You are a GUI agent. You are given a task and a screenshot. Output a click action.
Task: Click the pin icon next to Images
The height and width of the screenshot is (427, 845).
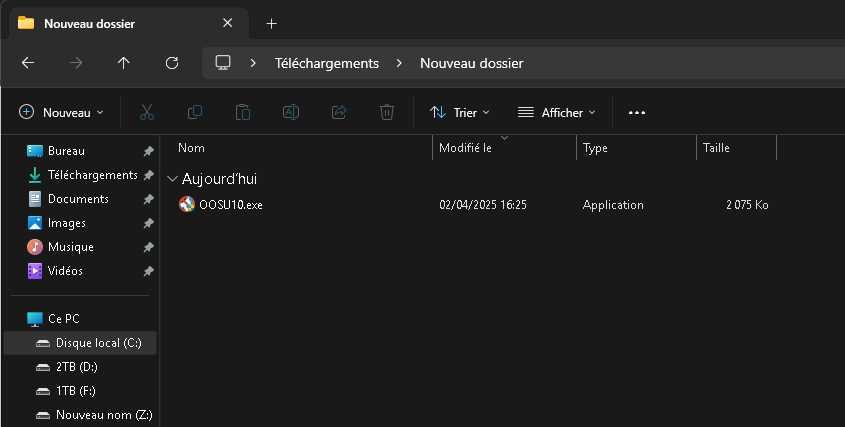coord(149,223)
